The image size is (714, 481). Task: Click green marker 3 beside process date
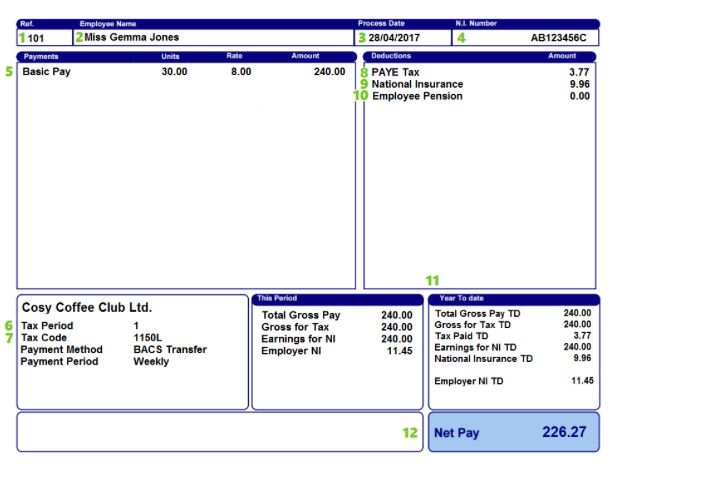point(362,38)
